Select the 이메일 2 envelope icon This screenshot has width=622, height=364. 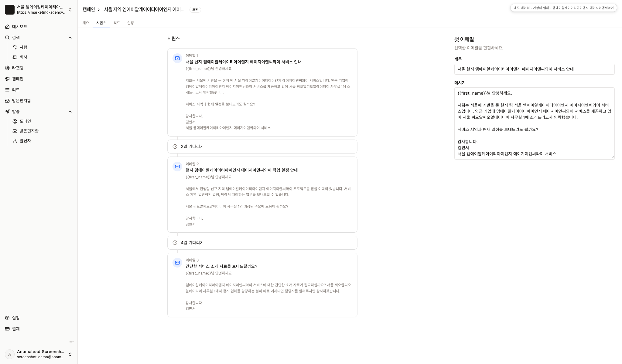pyautogui.click(x=177, y=167)
